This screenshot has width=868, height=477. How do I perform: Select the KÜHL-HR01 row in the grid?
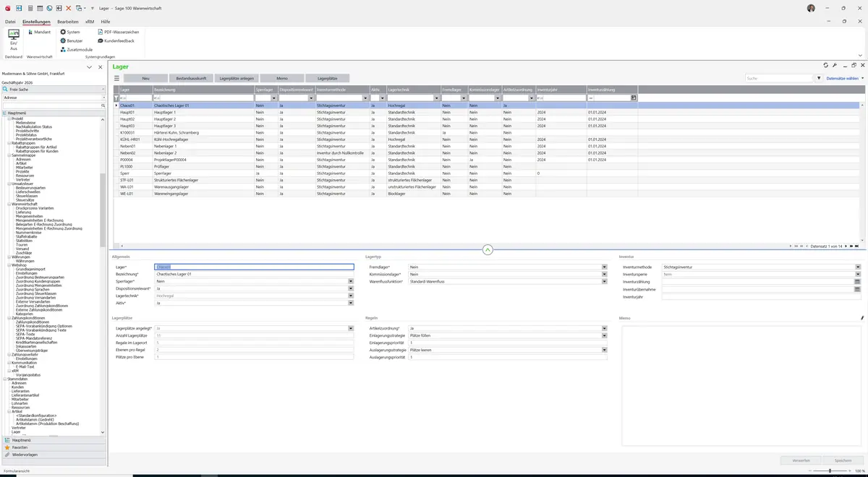487,139
